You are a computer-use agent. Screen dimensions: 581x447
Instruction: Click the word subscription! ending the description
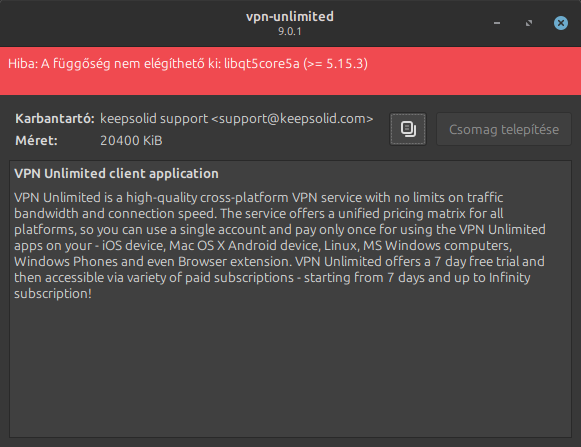tap(53, 294)
